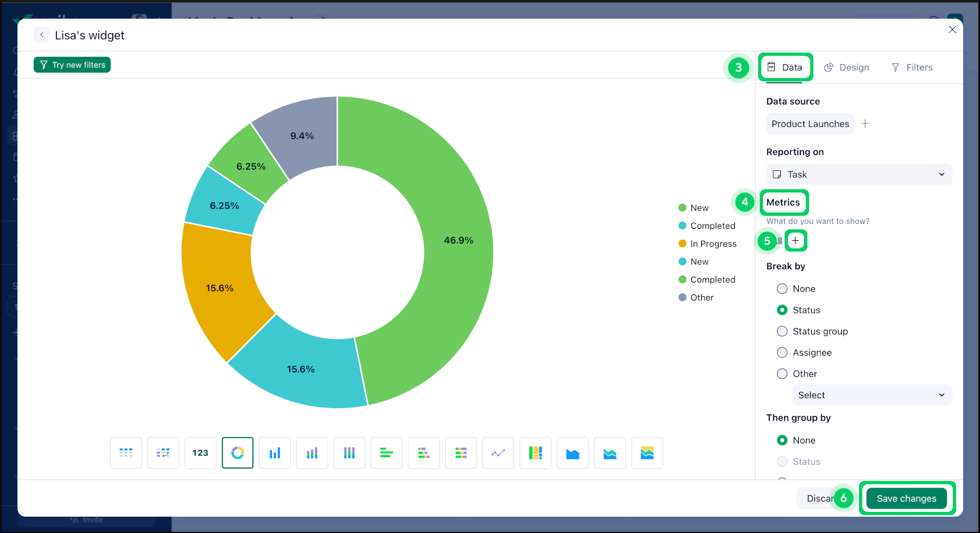Choose the line chart visualization
Image resolution: width=980 pixels, height=533 pixels.
tap(498, 453)
